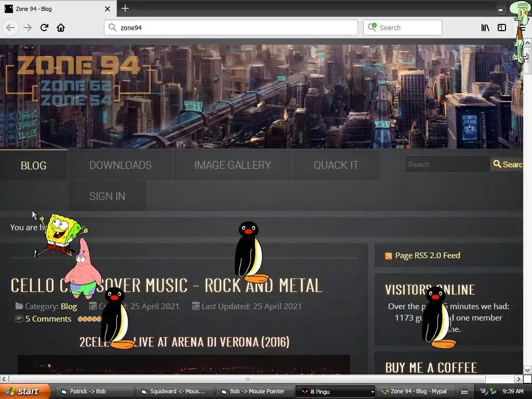This screenshot has height=399, width=532.
Task: Click the browser Search box
Action: tap(403, 28)
